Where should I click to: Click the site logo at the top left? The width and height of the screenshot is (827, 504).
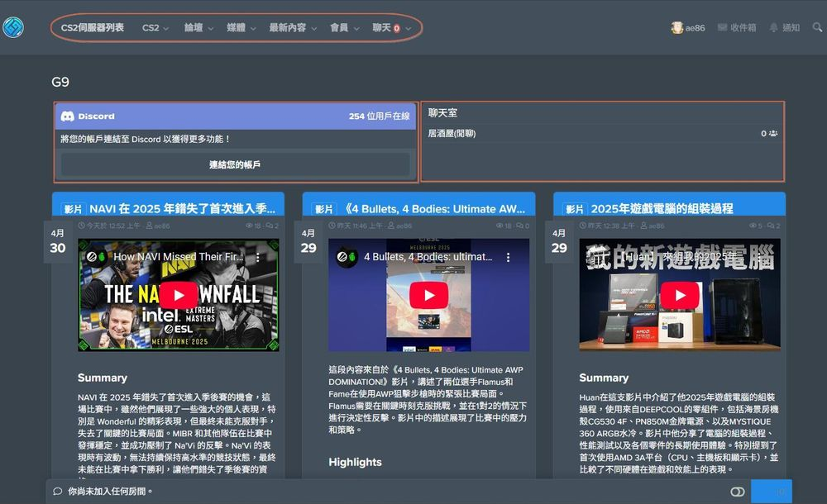(x=13, y=27)
